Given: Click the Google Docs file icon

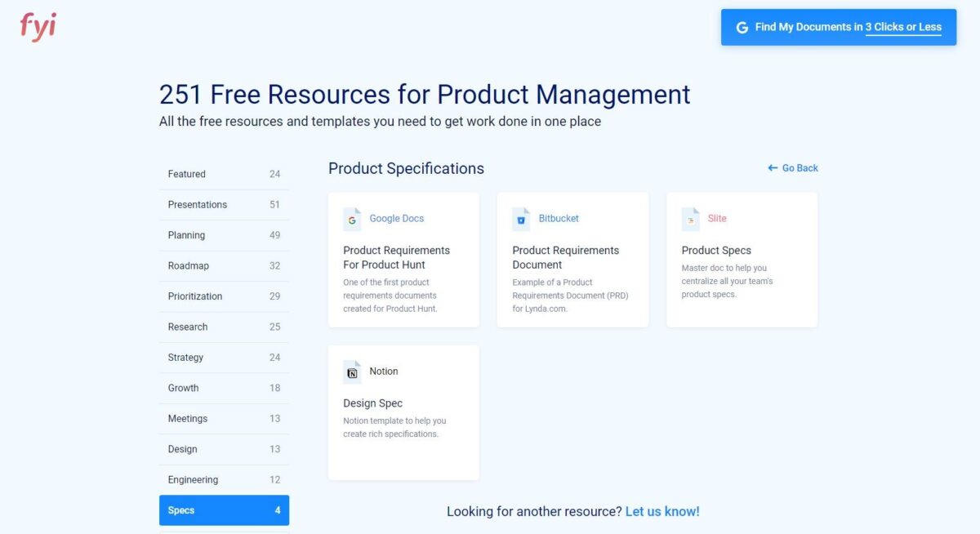Looking at the screenshot, I should 352,219.
